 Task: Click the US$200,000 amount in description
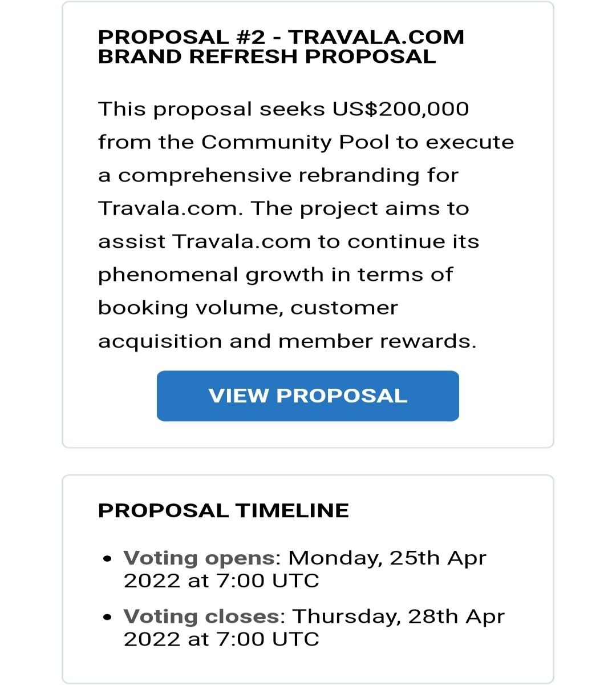click(x=401, y=109)
